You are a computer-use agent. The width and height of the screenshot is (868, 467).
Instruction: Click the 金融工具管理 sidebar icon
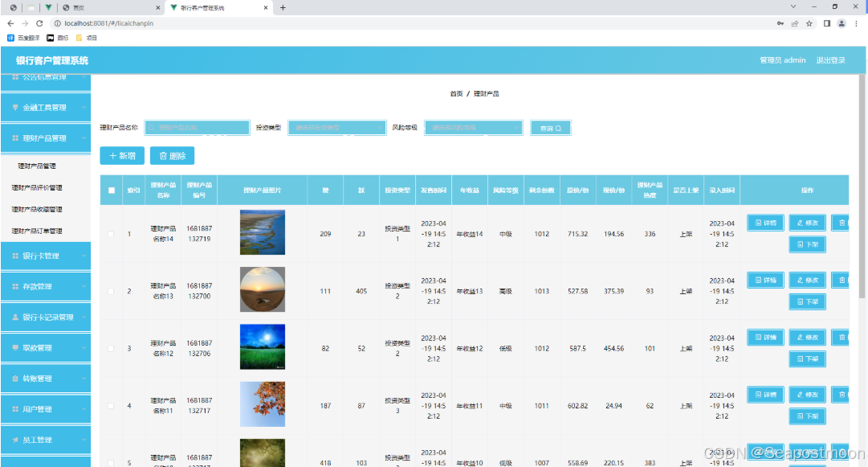click(x=15, y=108)
